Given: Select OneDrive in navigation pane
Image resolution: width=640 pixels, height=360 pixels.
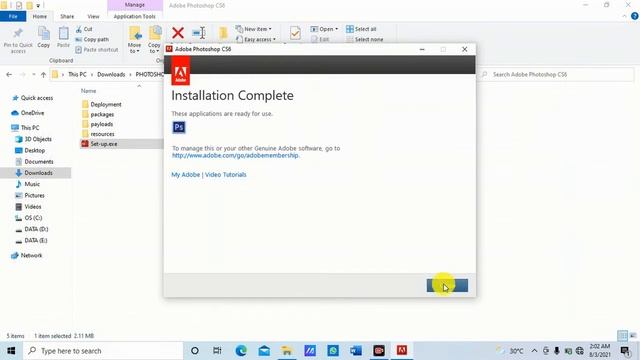Looking at the screenshot, I should [28, 113].
